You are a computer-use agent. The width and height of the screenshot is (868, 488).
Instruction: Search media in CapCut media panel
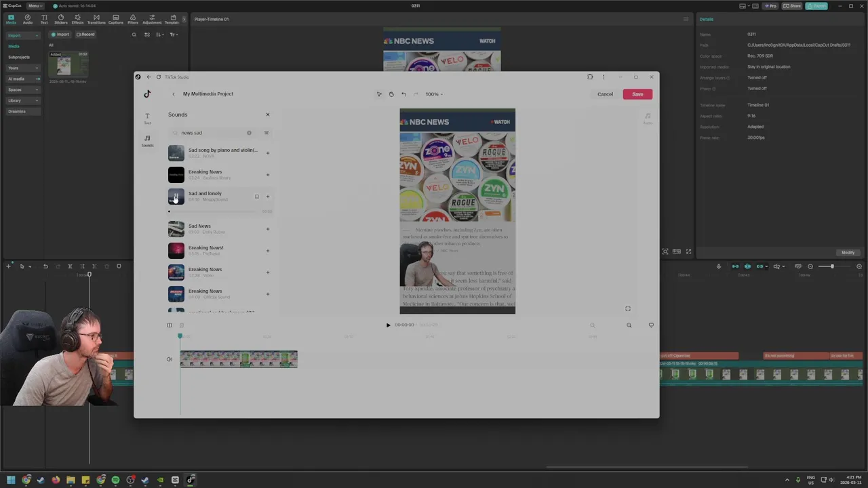(134, 35)
